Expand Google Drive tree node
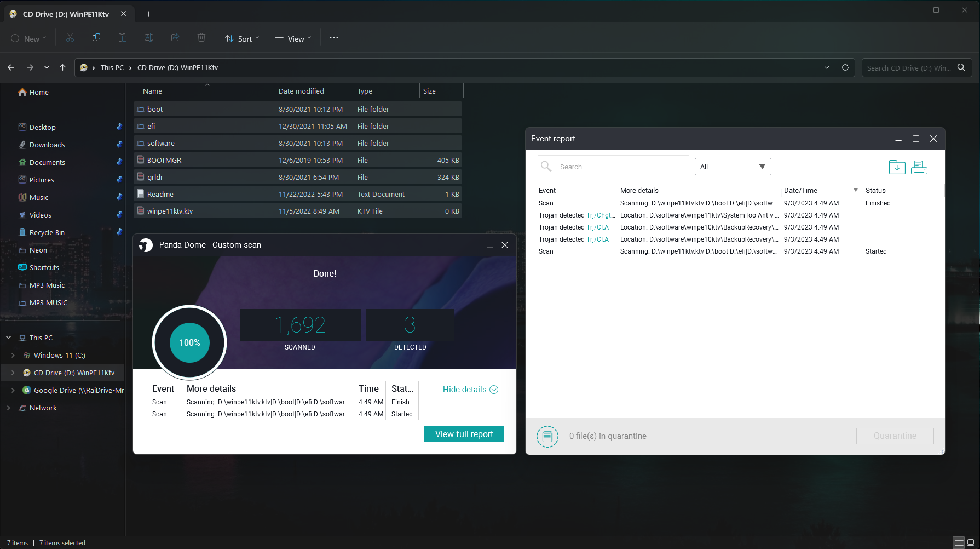Screen dimensions: 980x549 click(x=13, y=390)
